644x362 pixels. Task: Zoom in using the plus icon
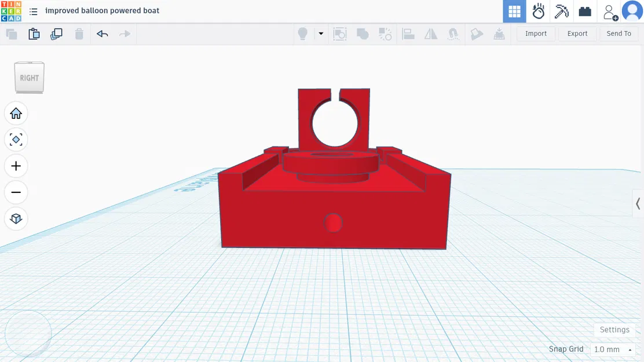(x=16, y=166)
